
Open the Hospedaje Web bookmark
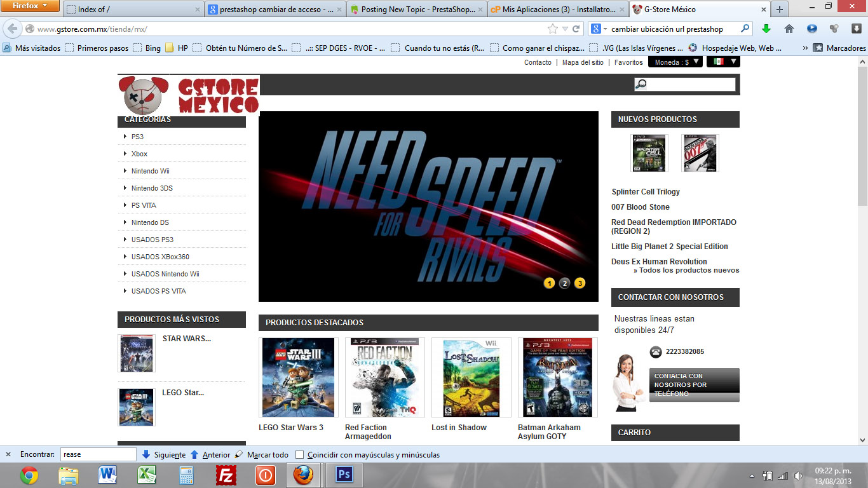point(734,48)
